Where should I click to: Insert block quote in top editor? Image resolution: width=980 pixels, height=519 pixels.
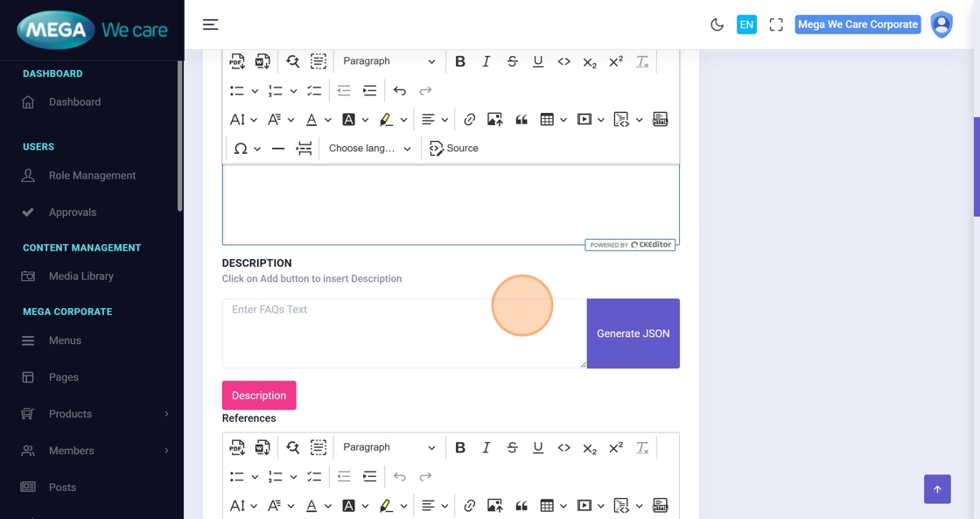coord(521,120)
